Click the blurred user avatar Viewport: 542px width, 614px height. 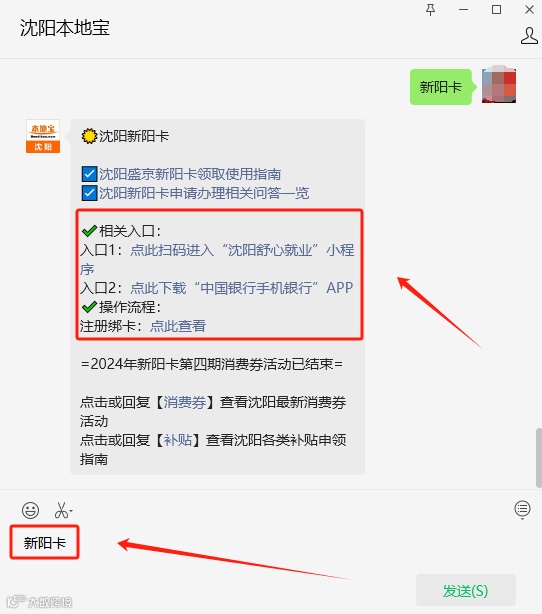click(x=499, y=85)
